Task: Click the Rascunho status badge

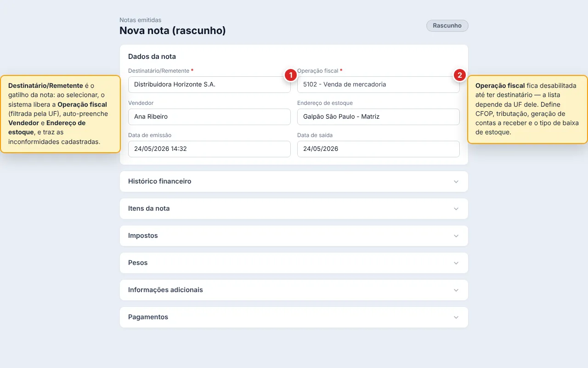Action: [447, 26]
